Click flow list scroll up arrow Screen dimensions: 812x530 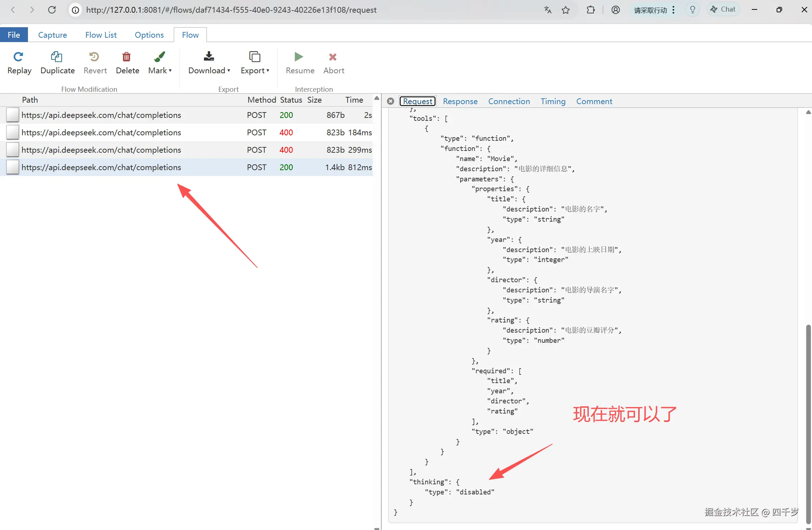(x=377, y=98)
